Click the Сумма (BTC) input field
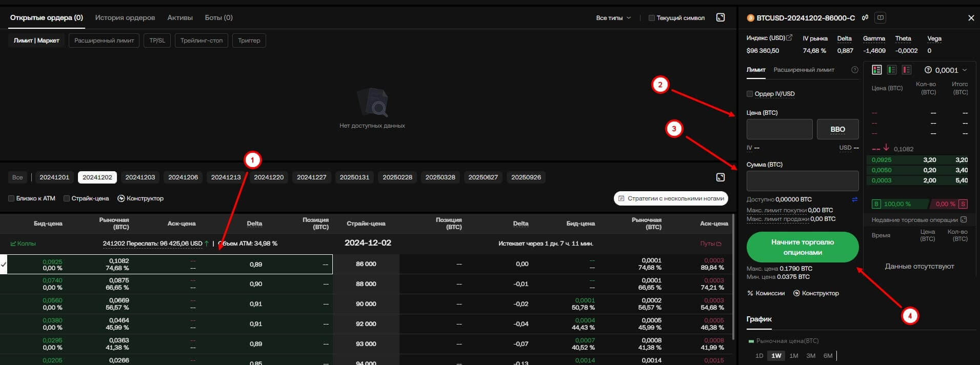Screen dimensions: 980x365 click(x=802, y=181)
